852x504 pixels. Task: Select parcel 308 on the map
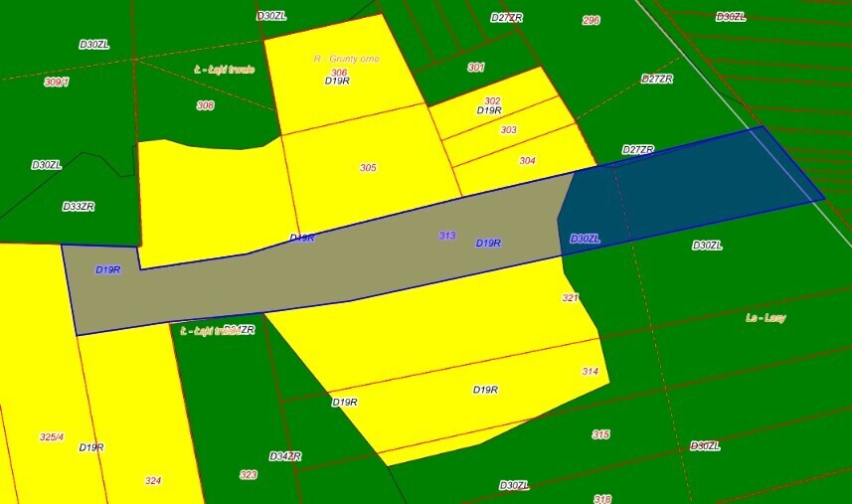(205, 105)
